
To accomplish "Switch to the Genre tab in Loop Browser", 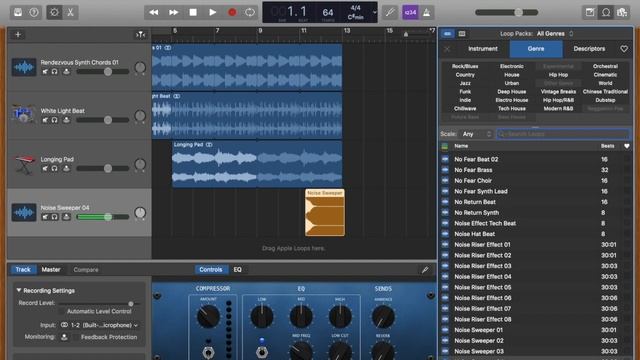I will tap(536, 49).
